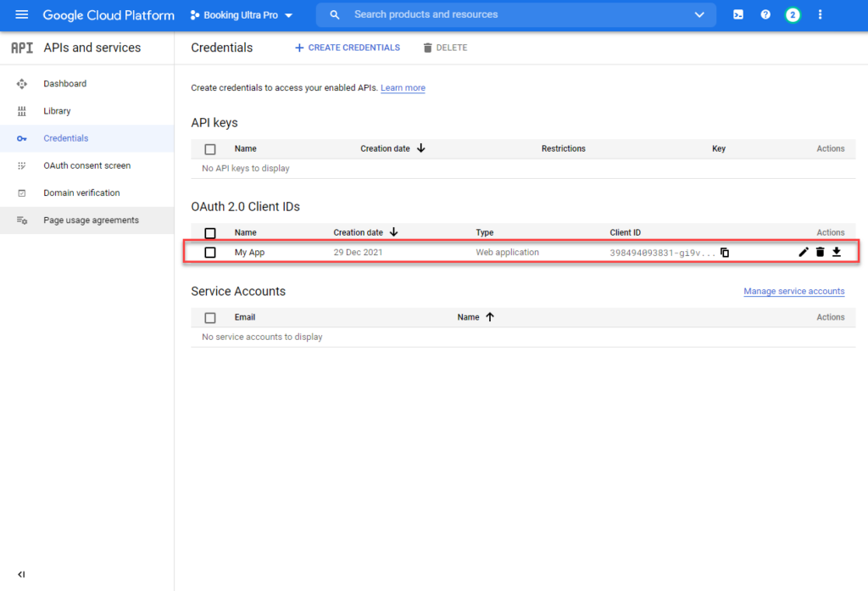Open the hamburger navigation menu
The height and width of the screenshot is (591, 868).
point(21,14)
